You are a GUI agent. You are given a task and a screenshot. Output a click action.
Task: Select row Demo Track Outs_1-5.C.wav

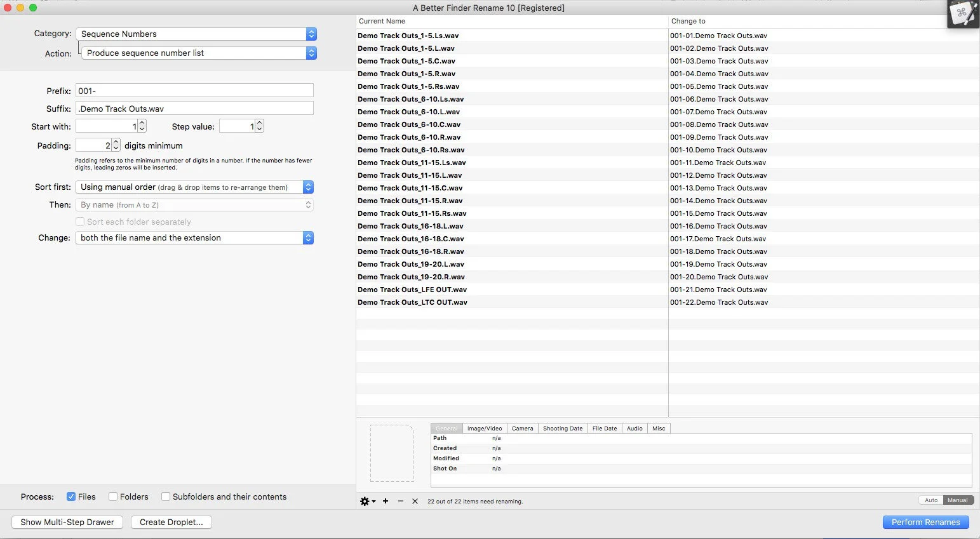pyautogui.click(x=511, y=61)
